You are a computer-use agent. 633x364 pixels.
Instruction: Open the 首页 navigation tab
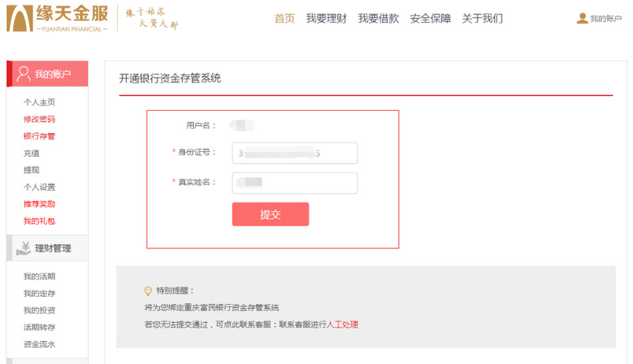(x=284, y=18)
